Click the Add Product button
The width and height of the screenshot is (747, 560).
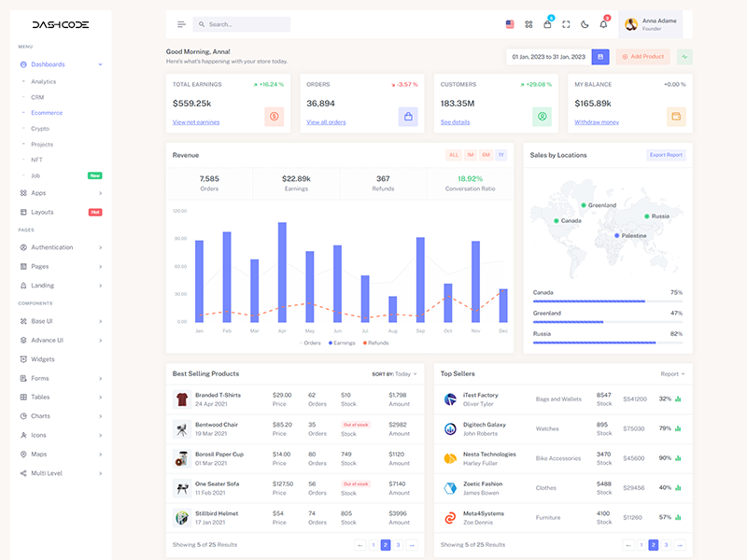click(x=642, y=57)
